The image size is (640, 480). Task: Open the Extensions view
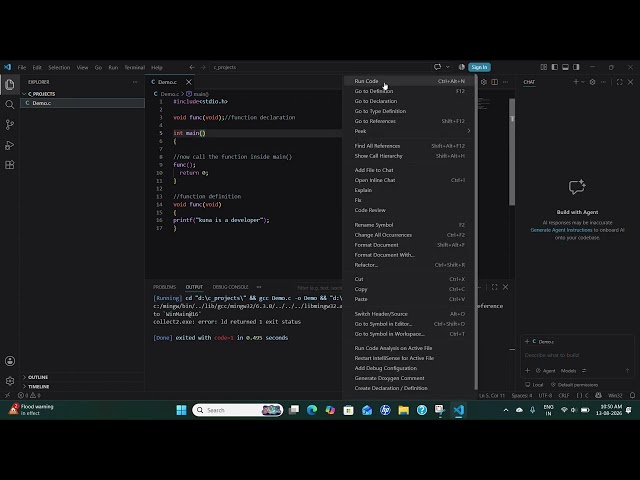(x=10, y=165)
